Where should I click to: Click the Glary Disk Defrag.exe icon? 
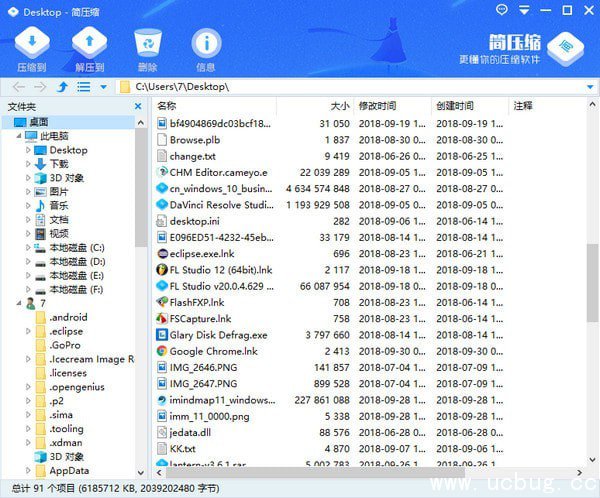coord(162,335)
